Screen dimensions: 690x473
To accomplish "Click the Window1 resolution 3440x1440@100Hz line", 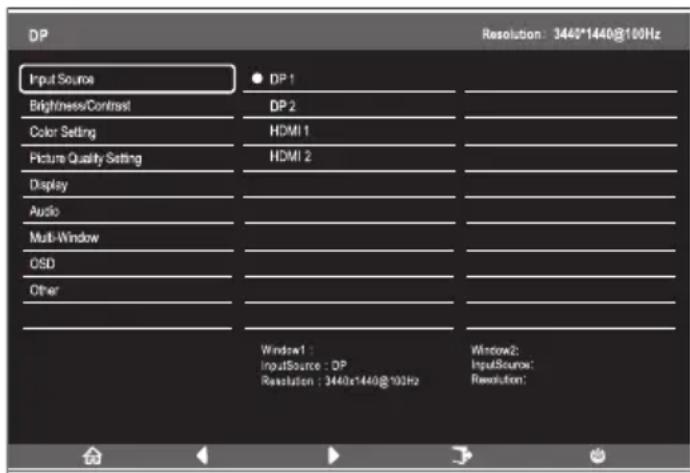I will 340,381.
